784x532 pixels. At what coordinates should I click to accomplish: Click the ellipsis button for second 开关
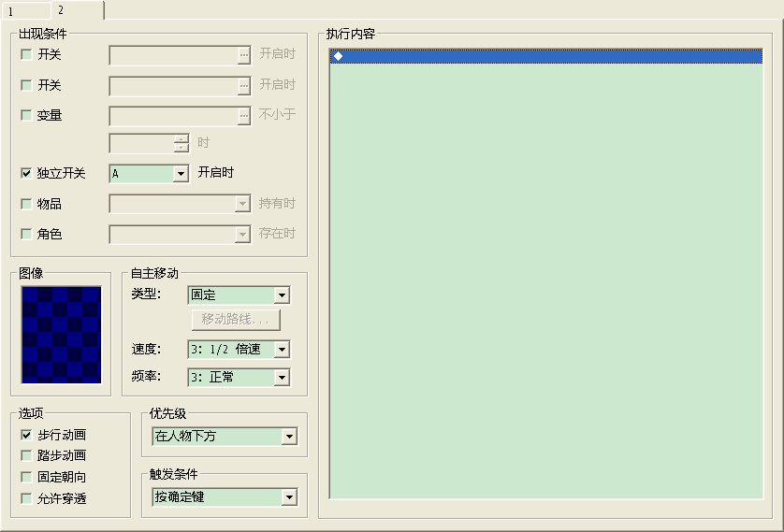point(243,86)
